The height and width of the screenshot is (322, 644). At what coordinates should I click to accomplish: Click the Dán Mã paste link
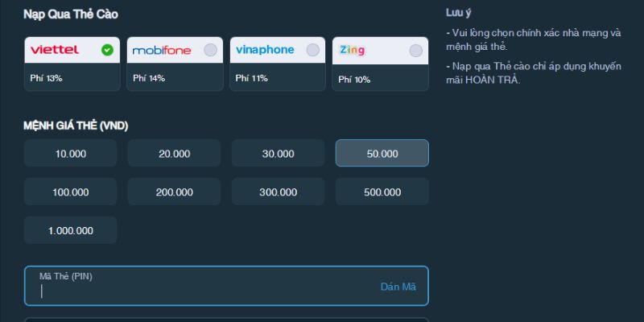(x=398, y=287)
